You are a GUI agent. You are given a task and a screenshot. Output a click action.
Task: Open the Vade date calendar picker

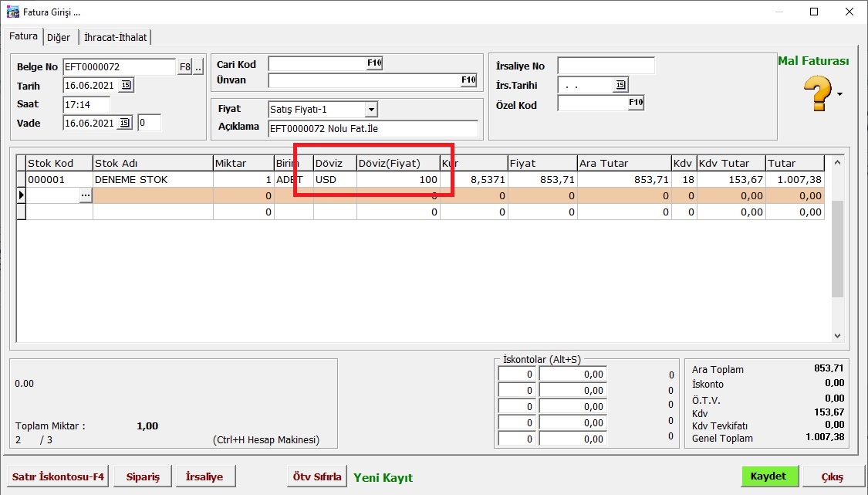point(125,123)
